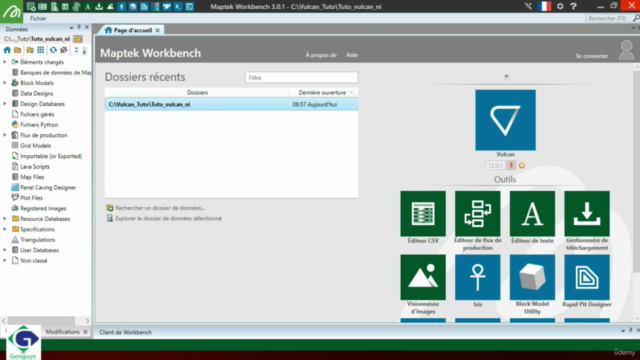The width and height of the screenshot is (640, 360).
Task: Click the user avatar icon
Action: (627, 51)
